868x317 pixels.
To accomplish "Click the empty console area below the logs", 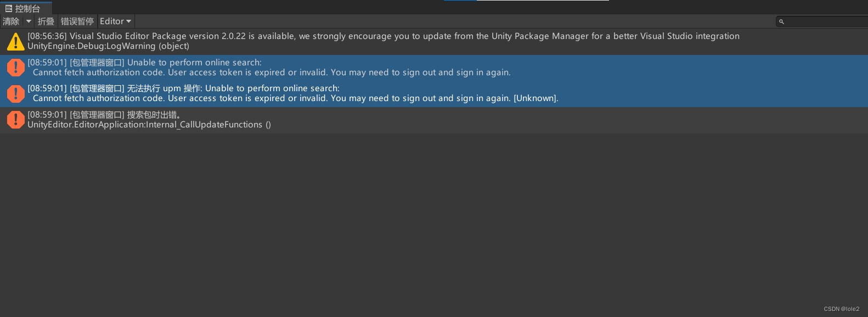I will pos(434,220).
